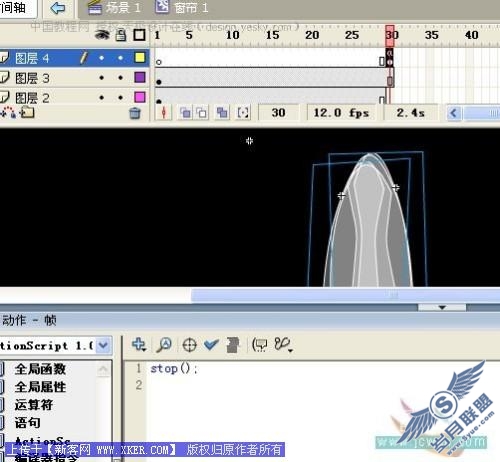Expand the 全局函数 category
Image resolution: width=500 pixels, height=462 pixels.
click(40, 369)
